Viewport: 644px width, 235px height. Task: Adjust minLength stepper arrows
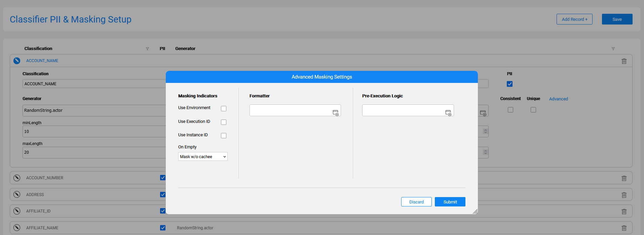pyautogui.click(x=485, y=131)
